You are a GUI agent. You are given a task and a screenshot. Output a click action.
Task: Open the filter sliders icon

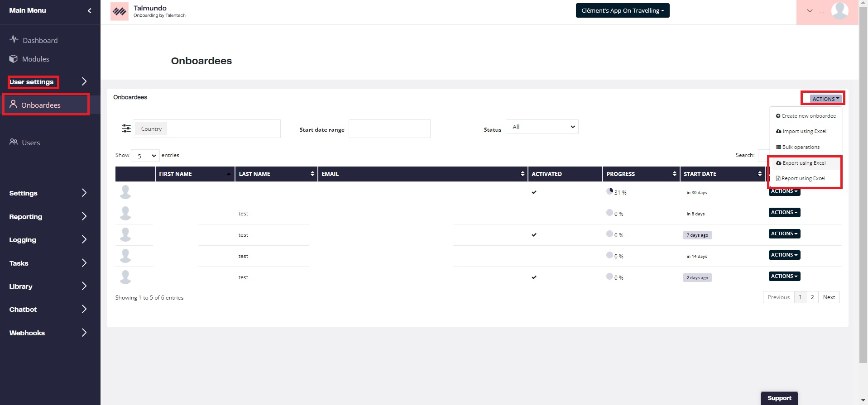[x=126, y=129]
